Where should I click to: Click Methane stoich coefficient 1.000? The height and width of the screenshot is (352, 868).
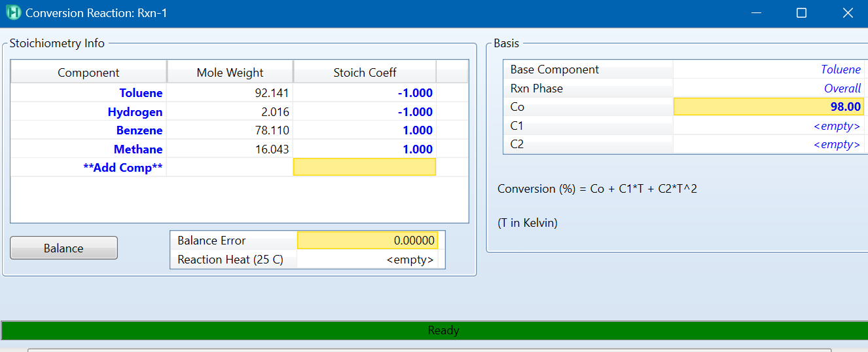365,149
